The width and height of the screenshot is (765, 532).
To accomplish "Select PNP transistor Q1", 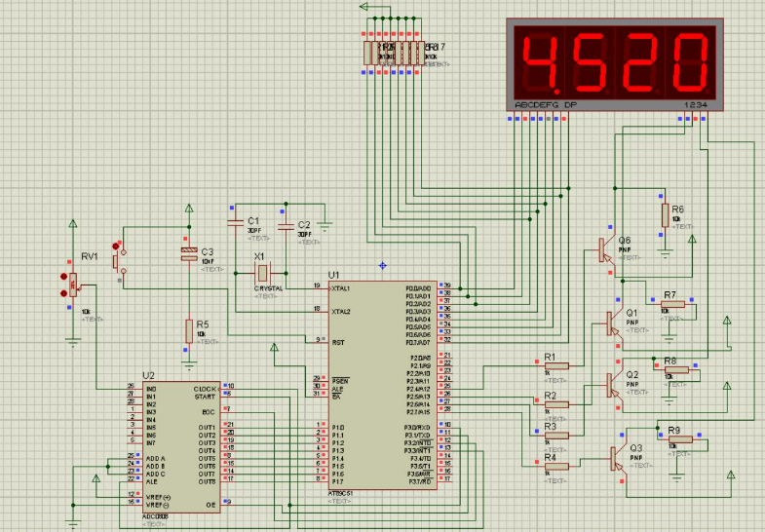I will click(613, 323).
